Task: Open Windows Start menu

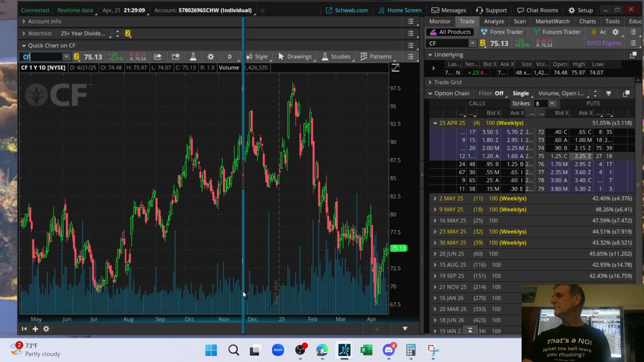Action: (211, 350)
